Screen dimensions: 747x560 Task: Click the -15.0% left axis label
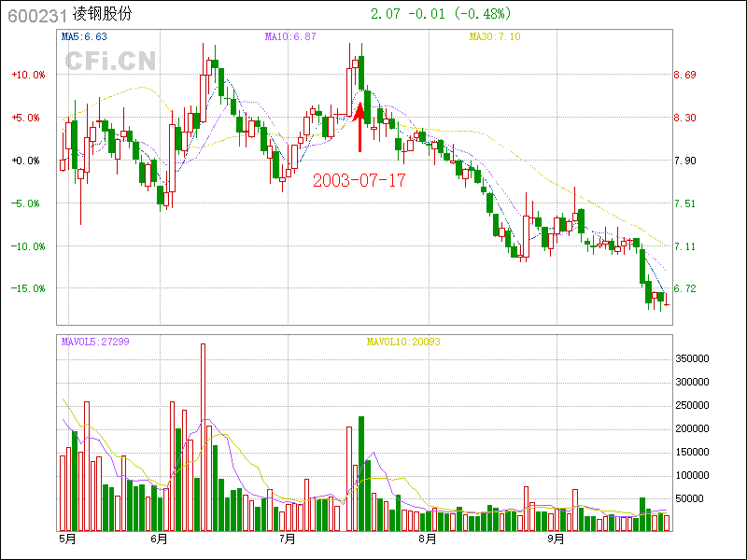26,288
